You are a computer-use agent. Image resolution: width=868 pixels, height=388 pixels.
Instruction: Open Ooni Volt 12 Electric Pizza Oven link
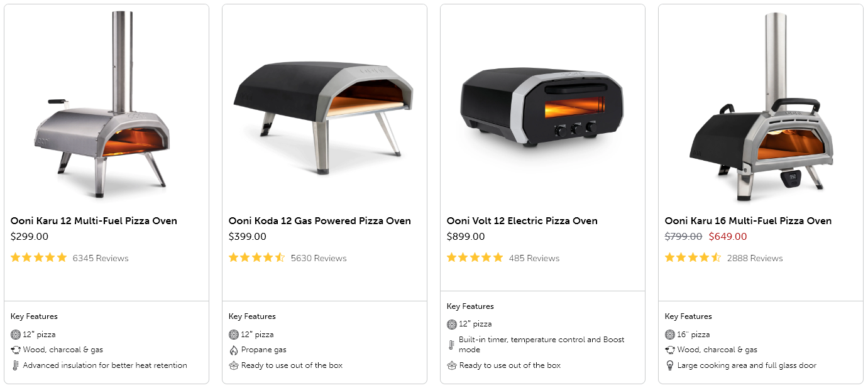click(522, 221)
